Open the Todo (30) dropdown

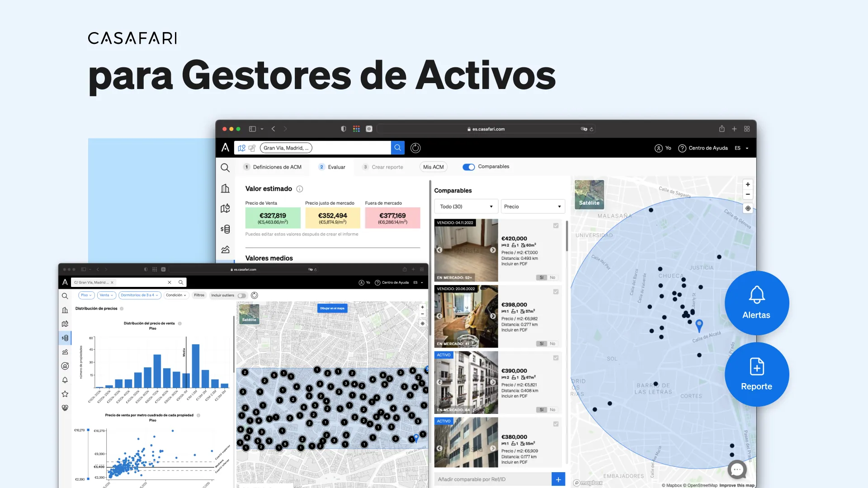click(x=466, y=206)
